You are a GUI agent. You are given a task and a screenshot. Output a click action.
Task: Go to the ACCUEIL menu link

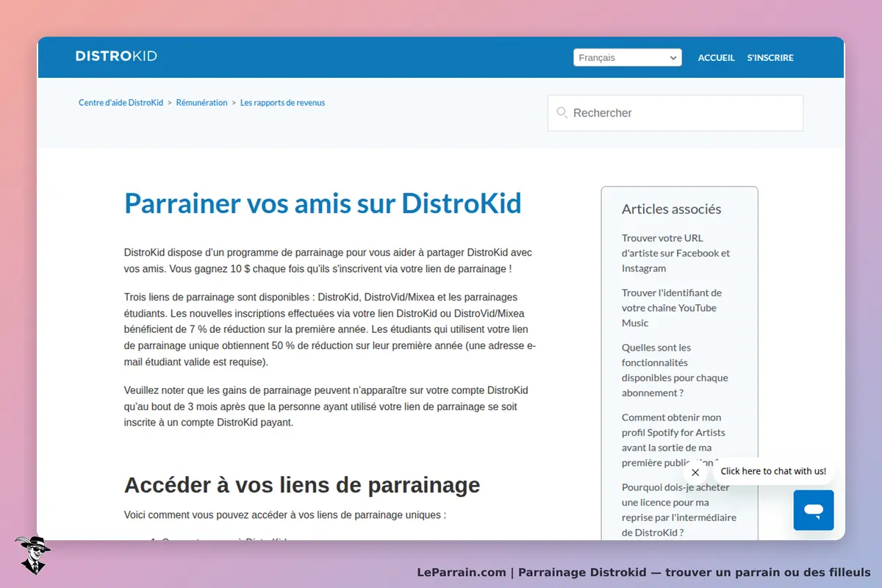717,57
